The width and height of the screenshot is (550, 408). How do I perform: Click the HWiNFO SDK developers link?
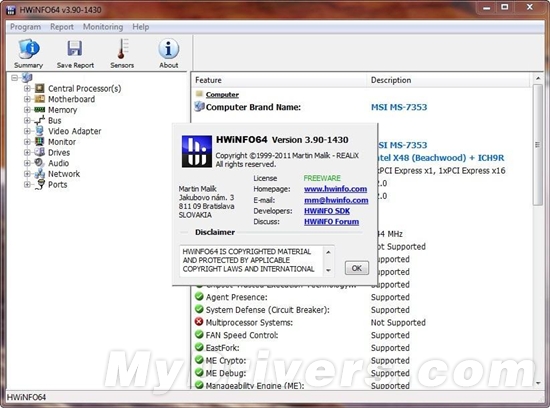(327, 211)
